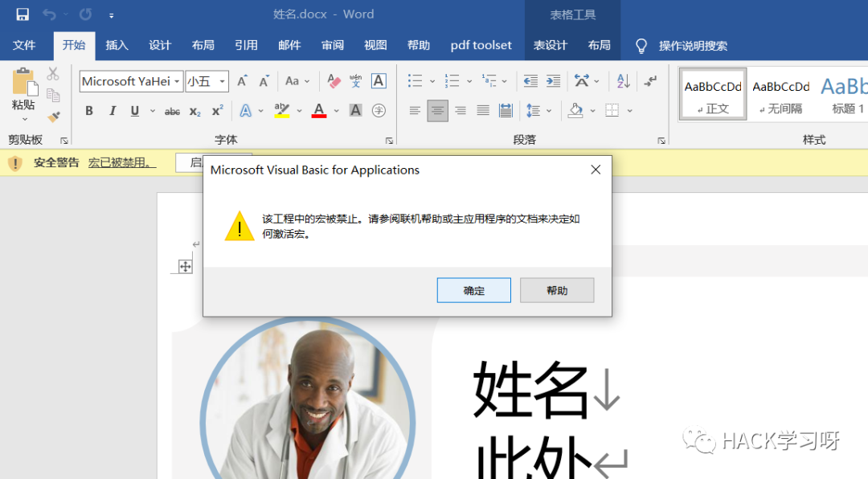Click the Cut scissors icon
Image resolution: width=868 pixels, height=479 pixels.
tap(53, 74)
